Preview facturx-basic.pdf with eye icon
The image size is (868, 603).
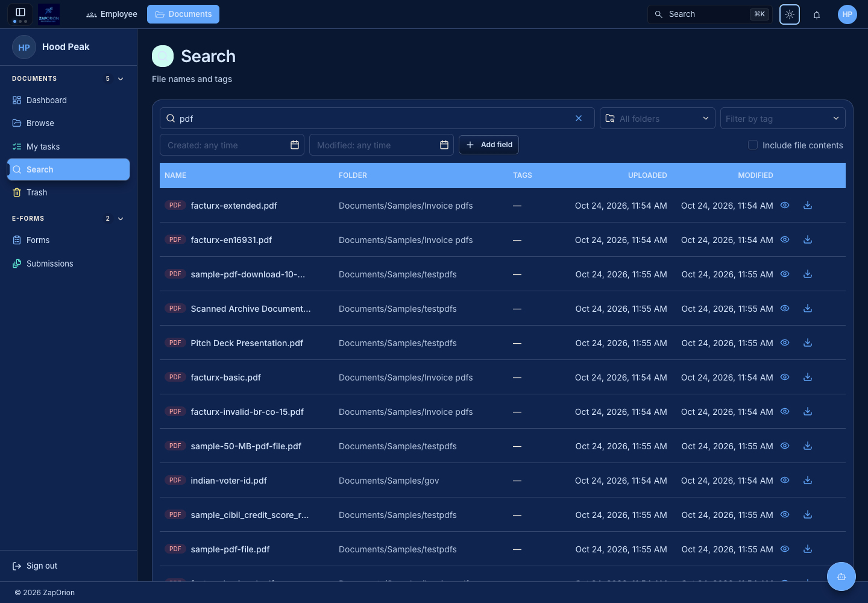point(785,377)
